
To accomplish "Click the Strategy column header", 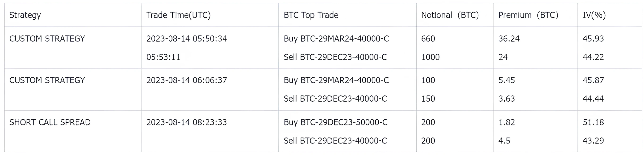I will [25, 15].
